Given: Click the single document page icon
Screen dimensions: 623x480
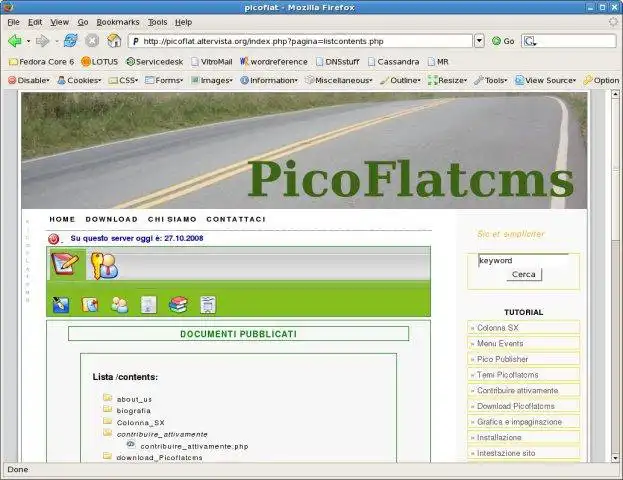Looking at the screenshot, I should point(149,305).
